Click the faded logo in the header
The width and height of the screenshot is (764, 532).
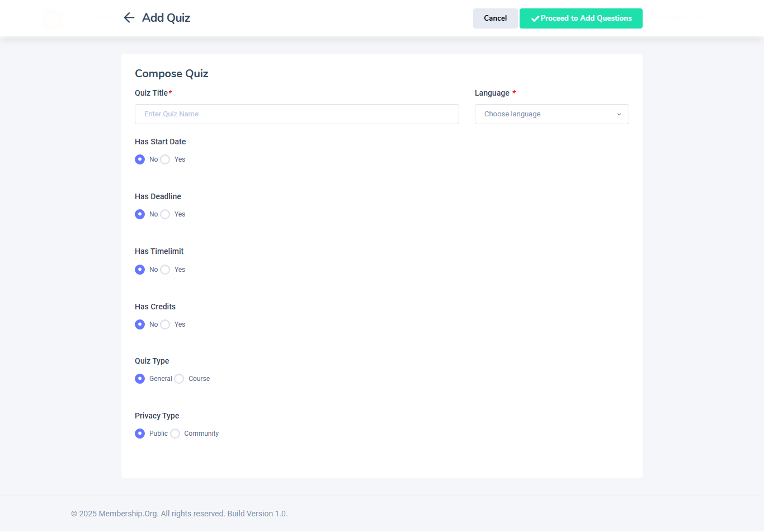point(53,18)
